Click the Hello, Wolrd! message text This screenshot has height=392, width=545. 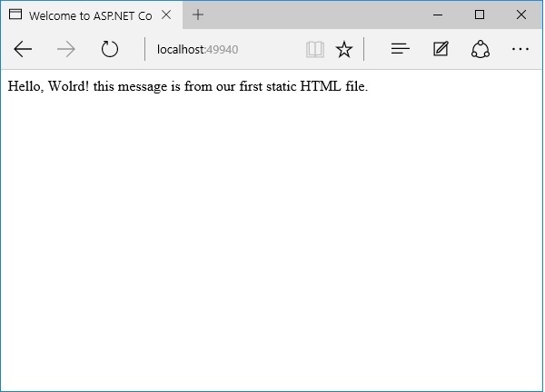pos(48,87)
